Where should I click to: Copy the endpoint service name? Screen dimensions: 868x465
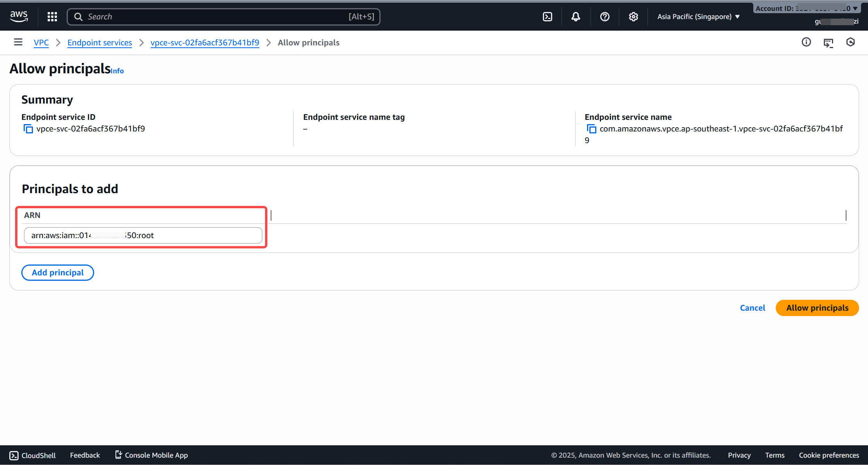point(591,129)
